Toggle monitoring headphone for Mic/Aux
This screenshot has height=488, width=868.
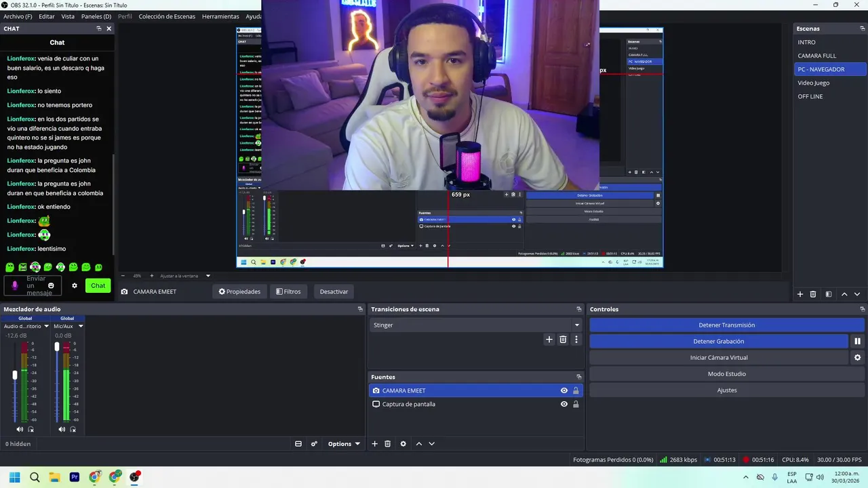click(x=73, y=429)
